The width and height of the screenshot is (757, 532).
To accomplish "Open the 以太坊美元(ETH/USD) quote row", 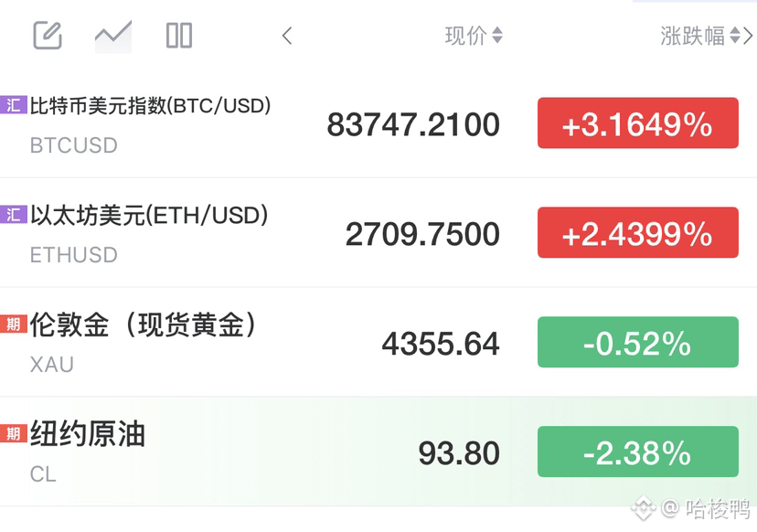I will click(378, 233).
